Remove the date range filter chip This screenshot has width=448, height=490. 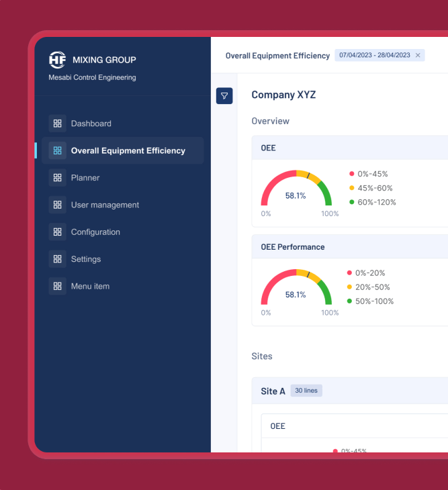418,55
